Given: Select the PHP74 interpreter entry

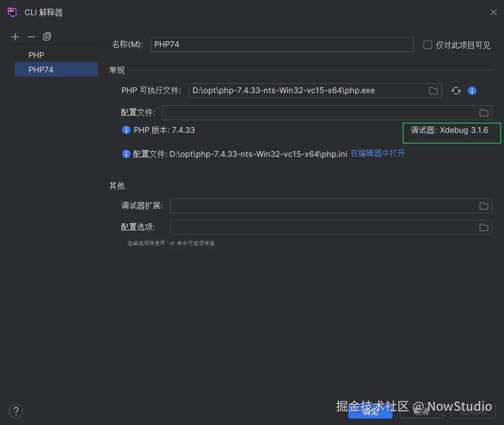Looking at the screenshot, I should tap(56, 70).
